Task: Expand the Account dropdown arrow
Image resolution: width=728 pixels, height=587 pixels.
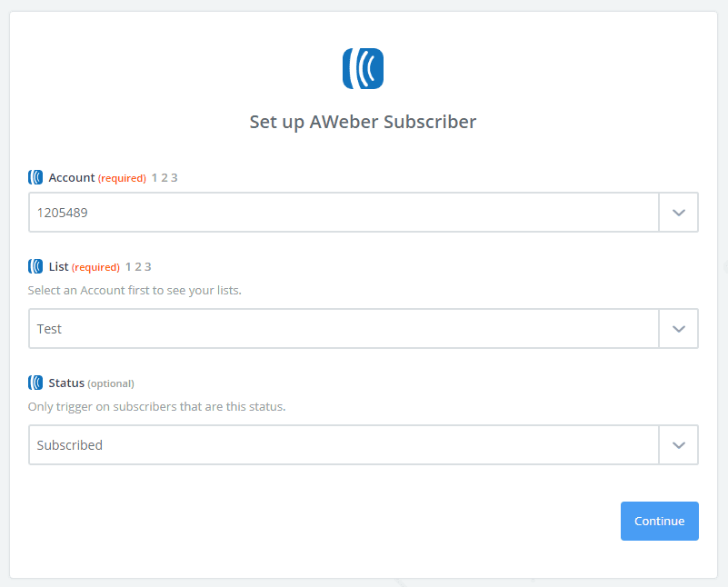Action: pyautogui.click(x=678, y=213)
